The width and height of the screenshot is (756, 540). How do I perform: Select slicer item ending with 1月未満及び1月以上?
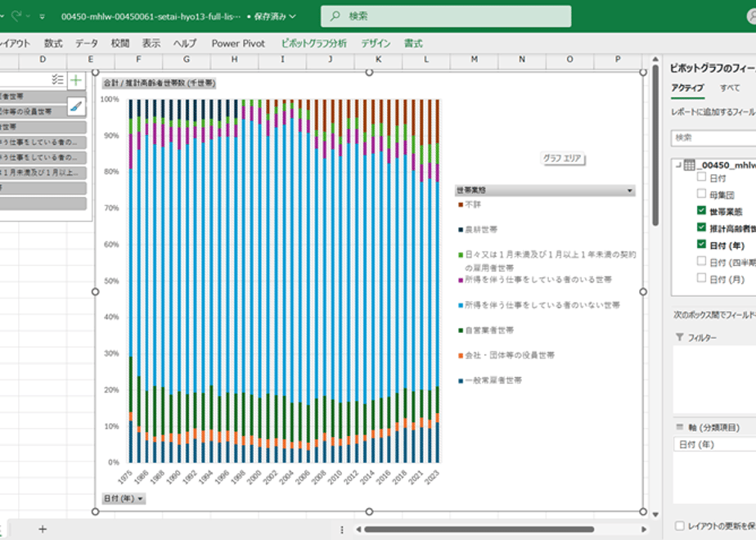(x=43, y=173)
